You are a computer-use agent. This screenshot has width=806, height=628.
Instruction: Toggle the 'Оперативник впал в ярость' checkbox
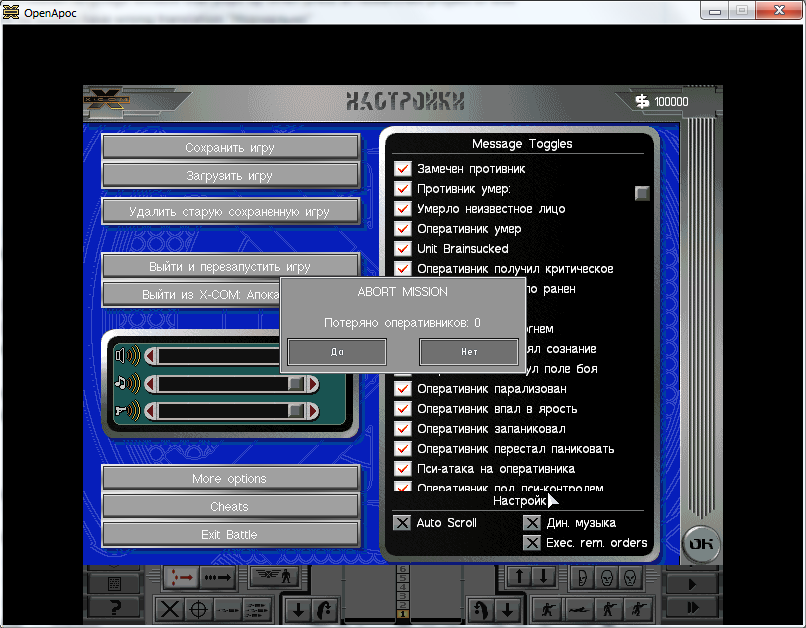pyautogui.click(x=402, y=409)
